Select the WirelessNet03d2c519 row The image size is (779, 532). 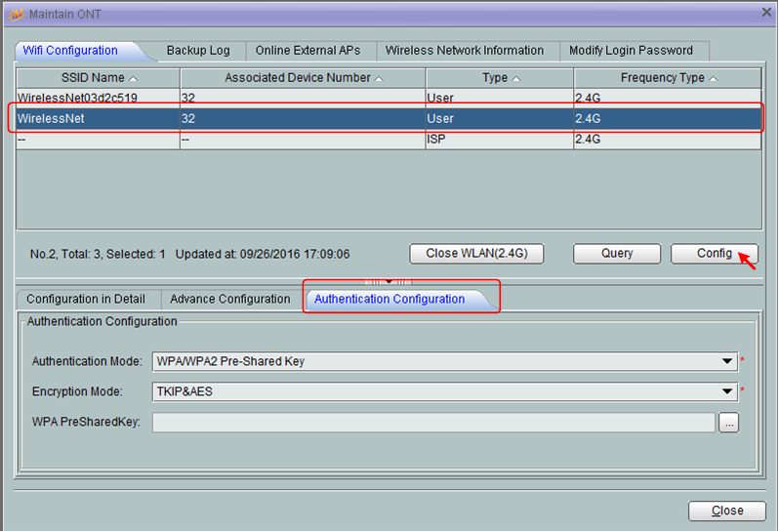(98, 98)
